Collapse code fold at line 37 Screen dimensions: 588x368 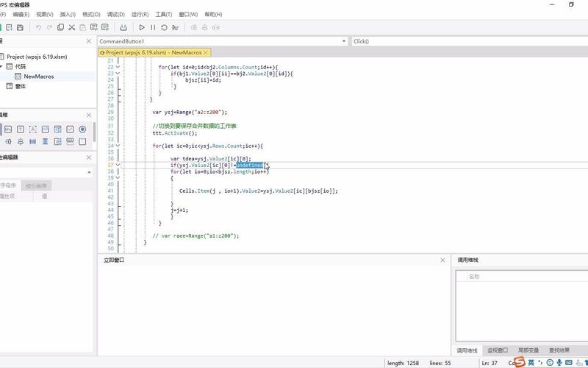[x=118, y=165]
